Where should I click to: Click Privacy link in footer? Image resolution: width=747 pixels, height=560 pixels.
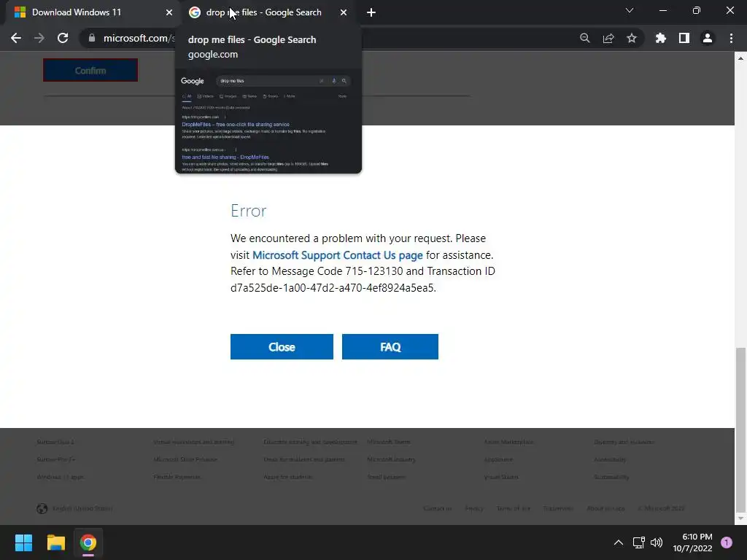coord(474,508)
